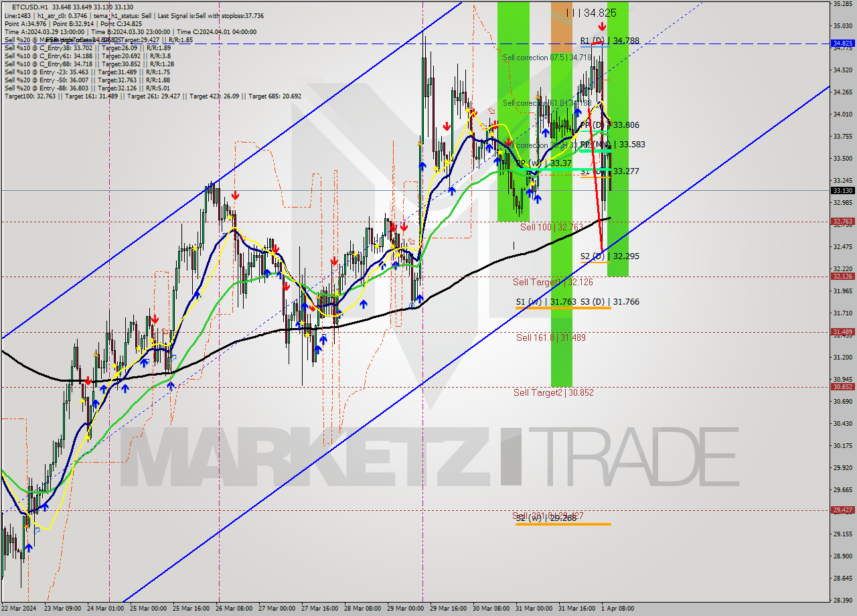
Task: Click the red 32.763 price tag on axis
Action: click(842, 221)
